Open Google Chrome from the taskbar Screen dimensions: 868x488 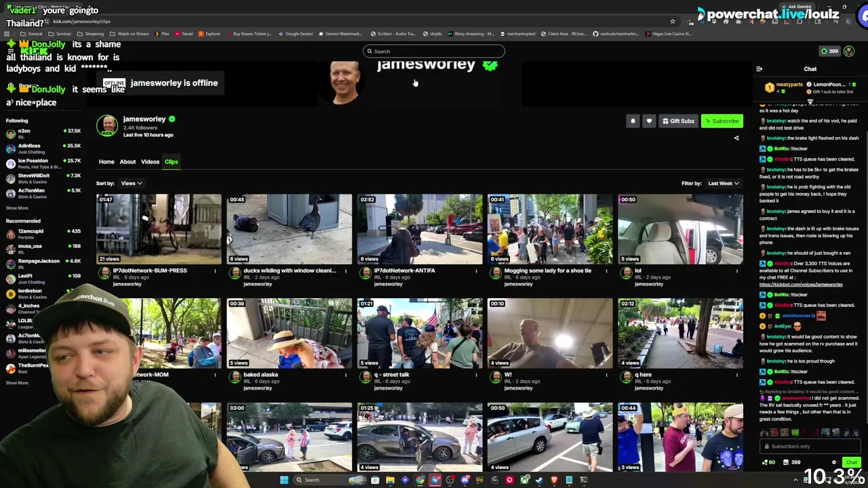point(420,480)
